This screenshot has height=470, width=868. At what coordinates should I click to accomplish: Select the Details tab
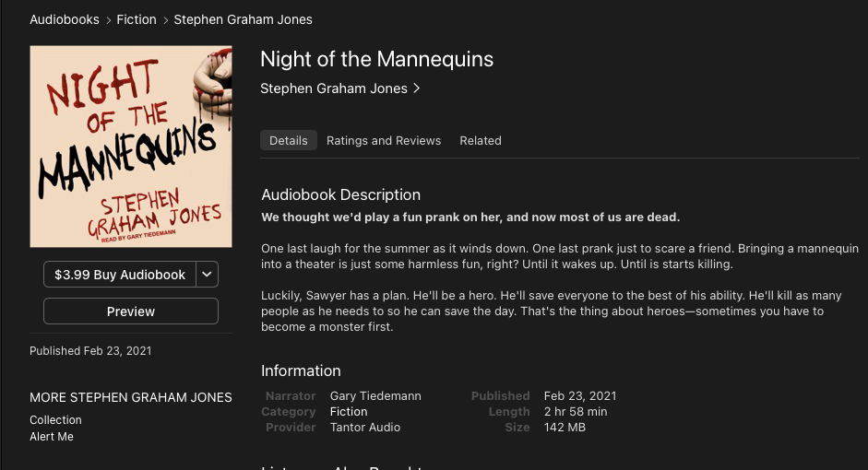click(x=289, y=140)
